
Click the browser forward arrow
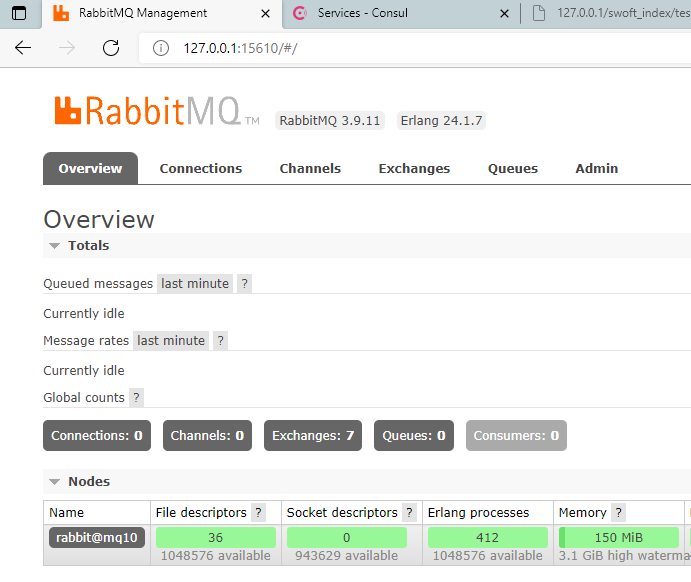(x=67, y=48)
